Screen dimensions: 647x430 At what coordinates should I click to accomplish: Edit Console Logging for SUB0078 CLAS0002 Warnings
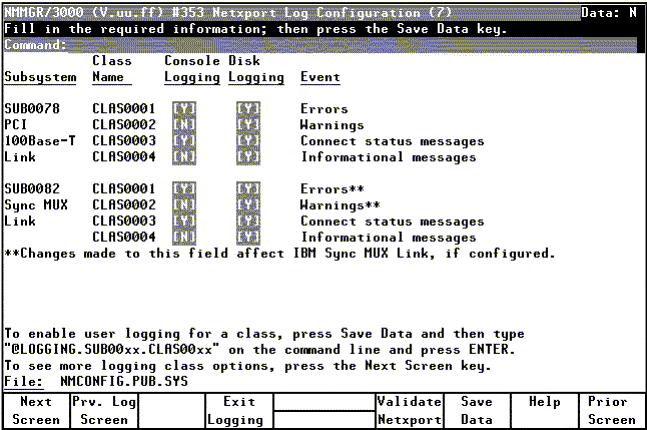[x=184, y=125]
